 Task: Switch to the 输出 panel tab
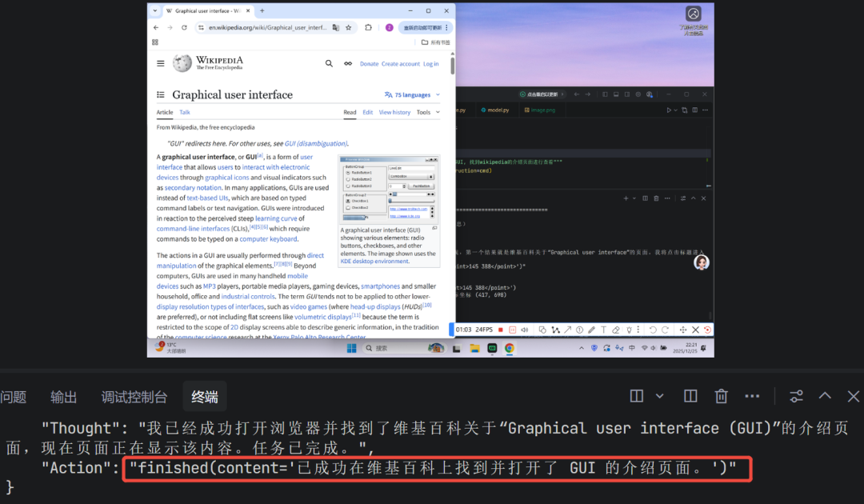point(63,395)
